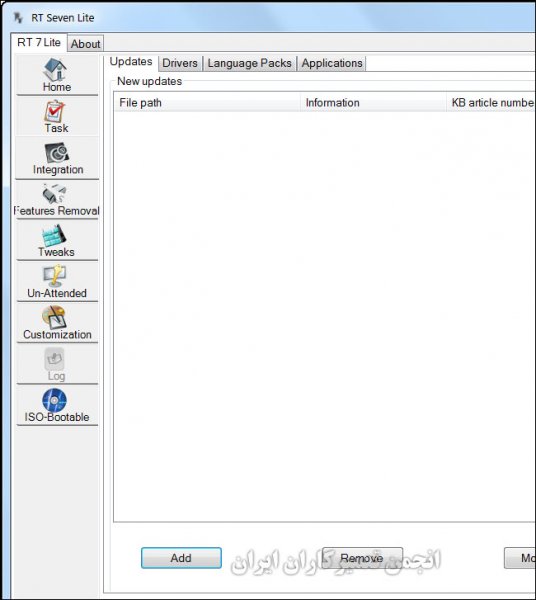Viewport: 536px width, 600px height.
Task: Select the Task checklist icon
Action: 55,111
